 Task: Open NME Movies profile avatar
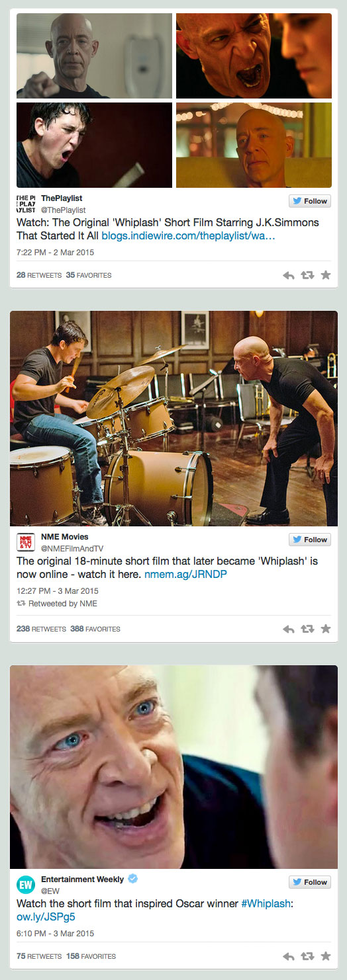[x=26, y=542]
